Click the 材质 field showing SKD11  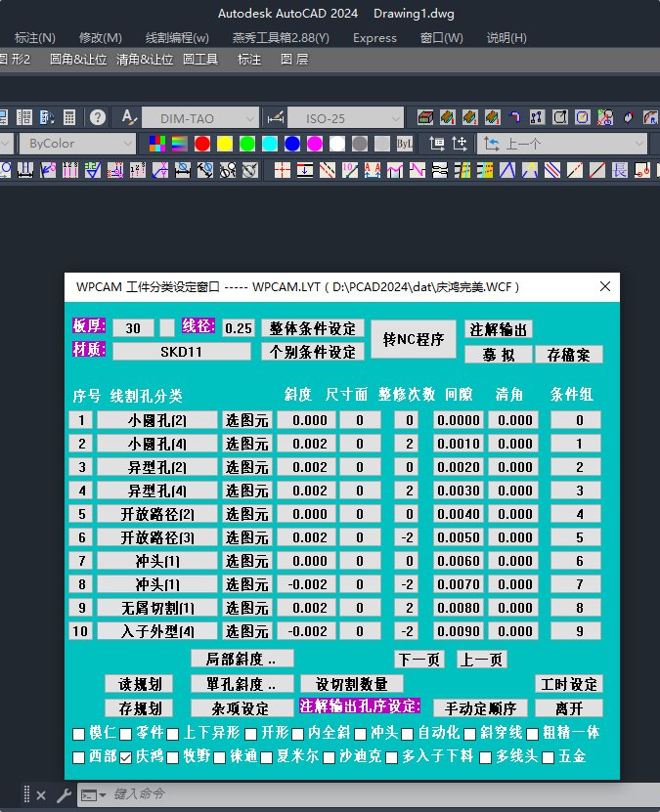[x=181, y=352]
